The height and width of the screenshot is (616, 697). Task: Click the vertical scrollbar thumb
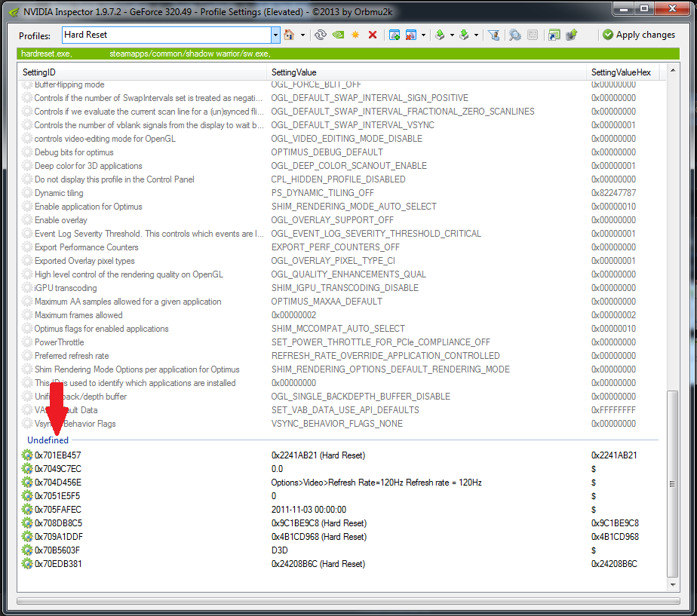point(673,483)
